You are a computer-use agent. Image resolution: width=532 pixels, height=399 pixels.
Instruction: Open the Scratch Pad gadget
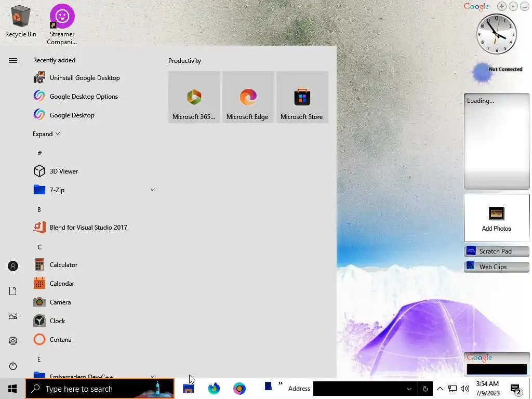496,251
